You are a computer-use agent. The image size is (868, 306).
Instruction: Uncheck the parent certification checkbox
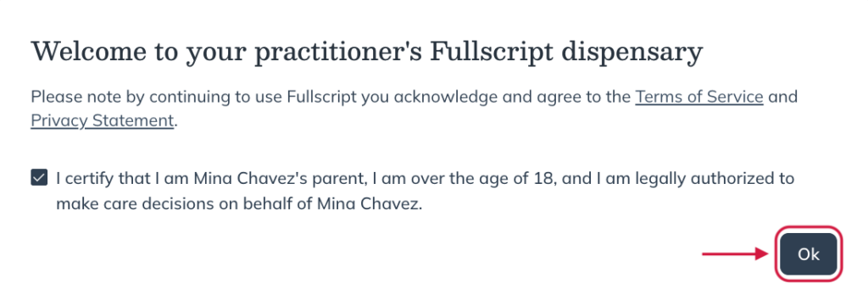click(x=39, y=179)
